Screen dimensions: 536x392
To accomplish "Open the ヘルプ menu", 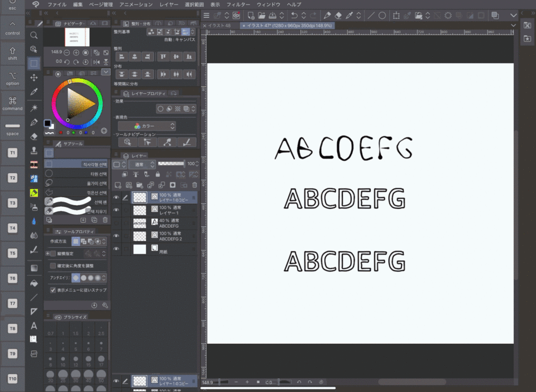I will 294,4.
